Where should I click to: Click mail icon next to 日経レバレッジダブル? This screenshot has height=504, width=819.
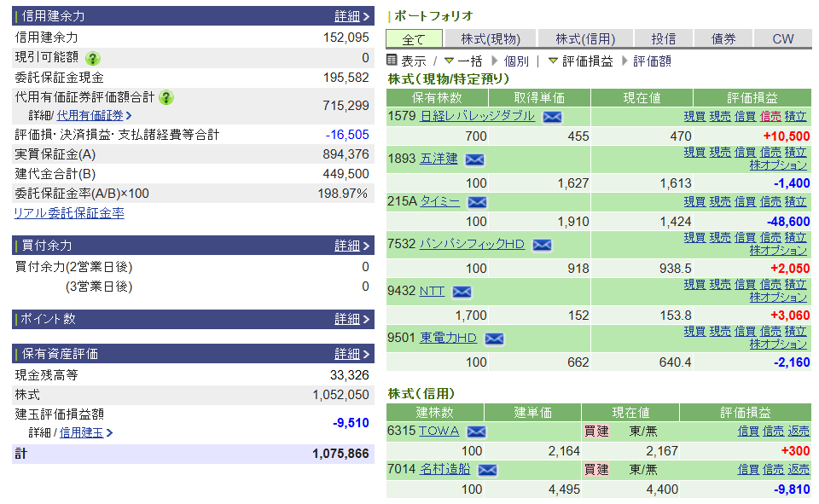[x=553, y=117]
